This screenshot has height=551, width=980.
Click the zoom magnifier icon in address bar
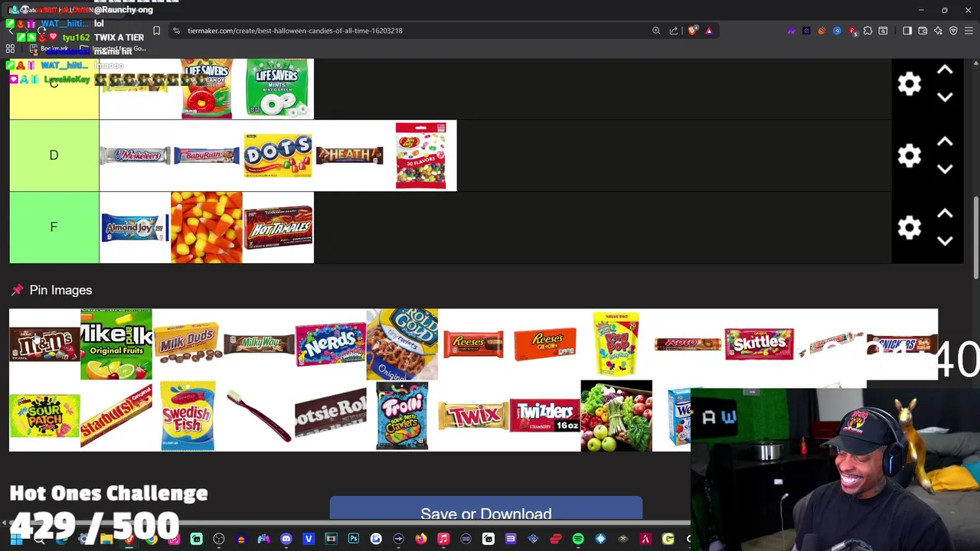[x=656, y=31]
